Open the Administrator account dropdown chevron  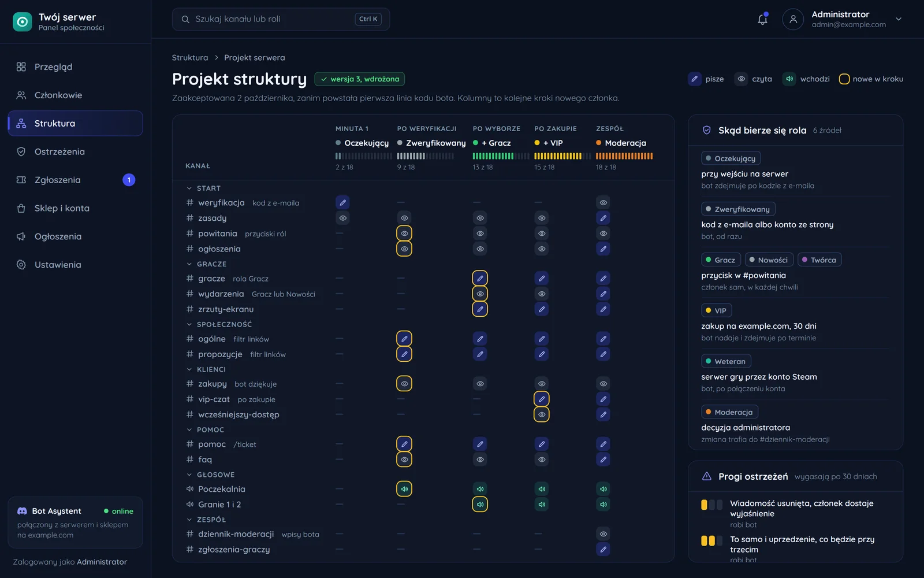click(899, 19)
